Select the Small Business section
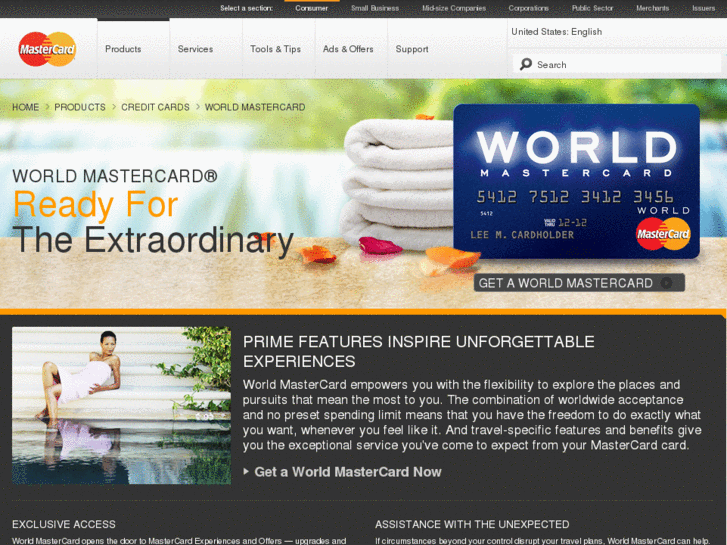This screenshot has height=545, width=727. click(x=375, y=8)
